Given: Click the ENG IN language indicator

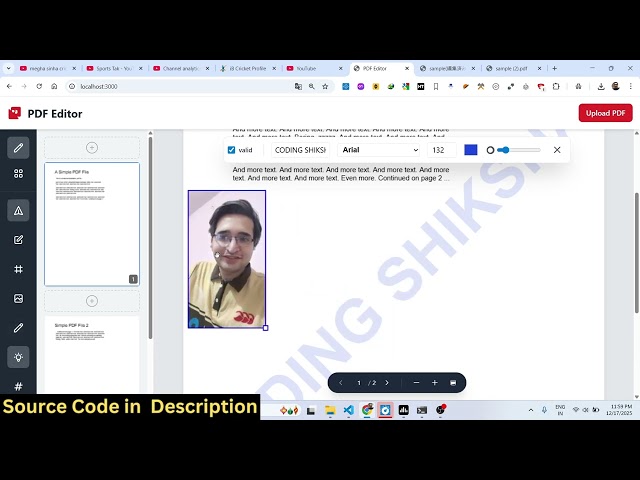Looking at the screenshot, I should 560,410.
